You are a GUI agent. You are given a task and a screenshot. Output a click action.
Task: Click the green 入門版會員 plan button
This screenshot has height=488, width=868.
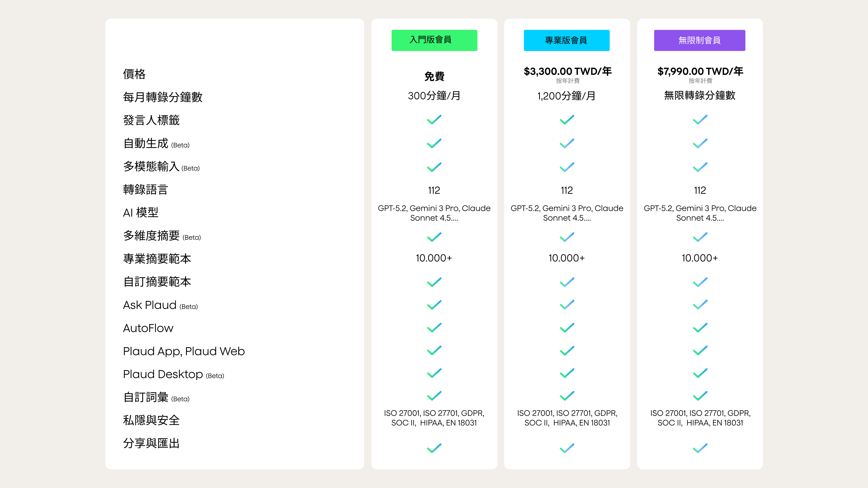tap(434, 40)
